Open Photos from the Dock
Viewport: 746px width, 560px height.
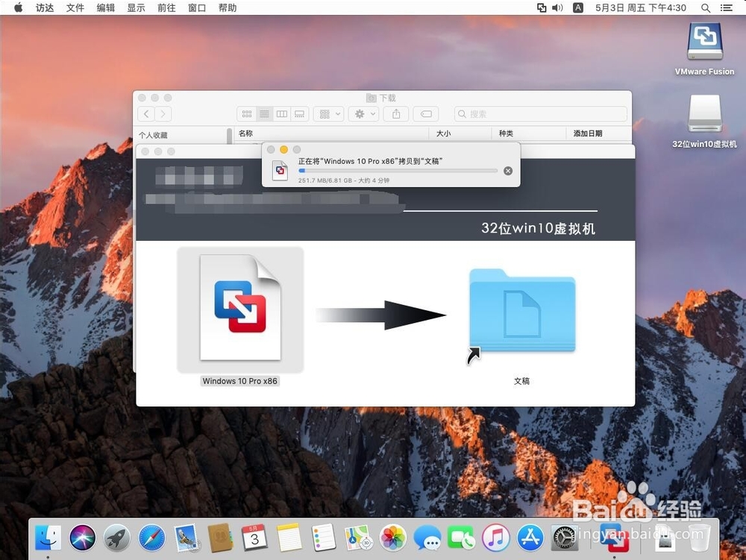click(393, 538)
